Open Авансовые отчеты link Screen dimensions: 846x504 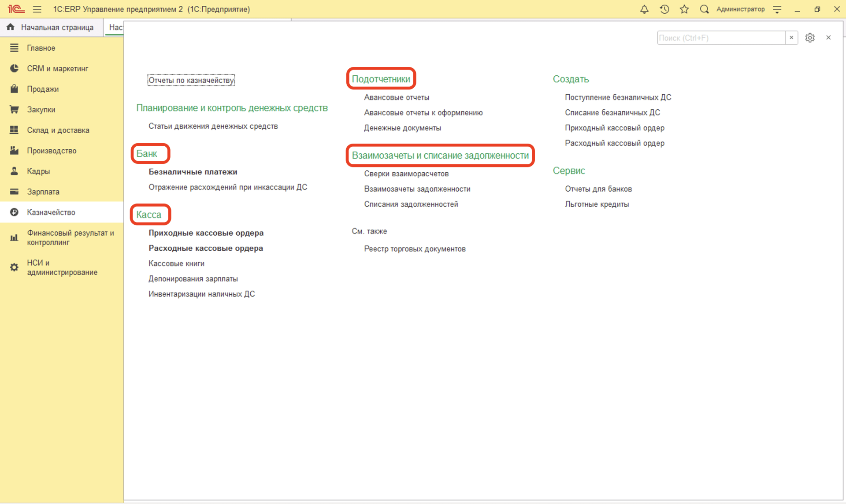tap(396, 97)
